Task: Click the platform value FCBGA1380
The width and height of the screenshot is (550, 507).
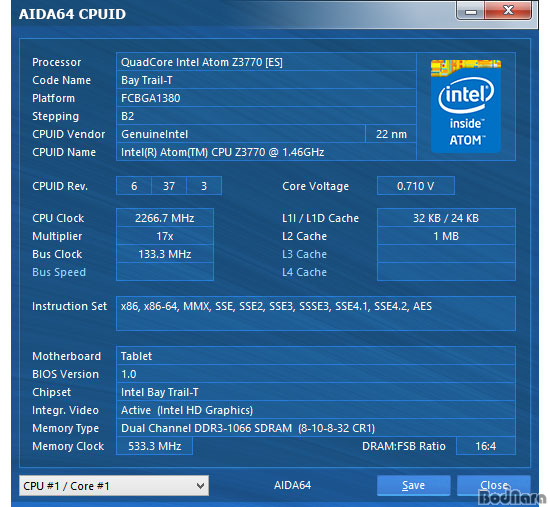Action: tap(266, 98)
